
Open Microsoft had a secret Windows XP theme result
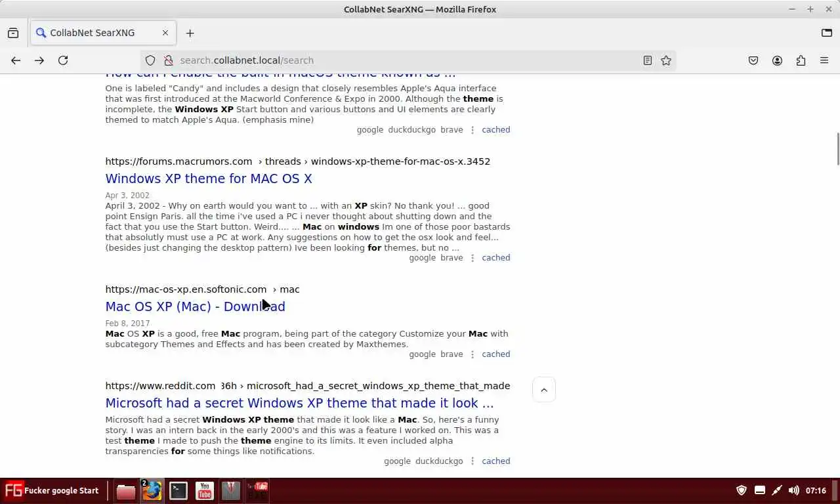(299, 403)
